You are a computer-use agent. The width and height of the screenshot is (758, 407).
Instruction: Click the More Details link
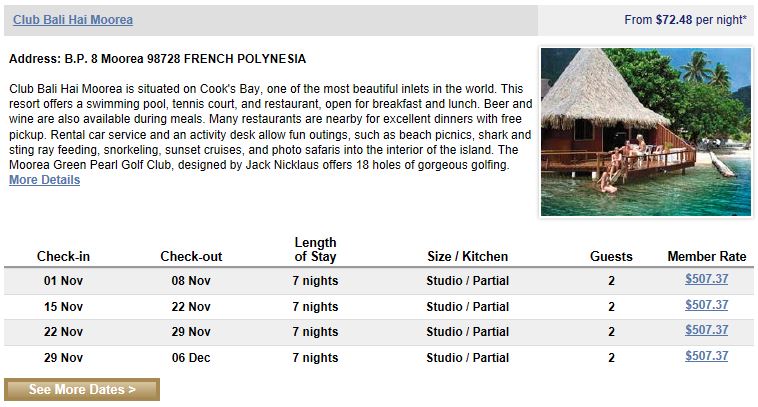click(44, 180)
